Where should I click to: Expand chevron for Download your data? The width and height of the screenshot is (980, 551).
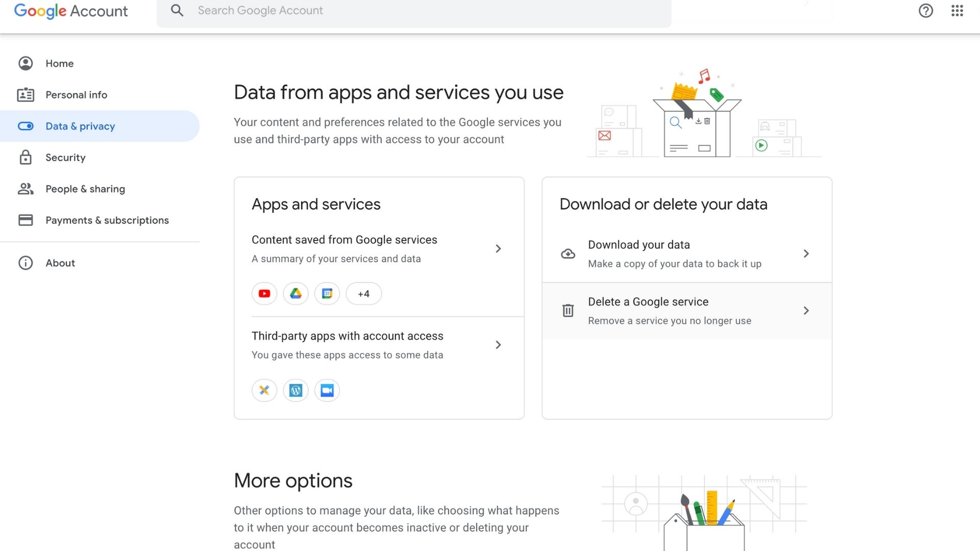[806, 254]
